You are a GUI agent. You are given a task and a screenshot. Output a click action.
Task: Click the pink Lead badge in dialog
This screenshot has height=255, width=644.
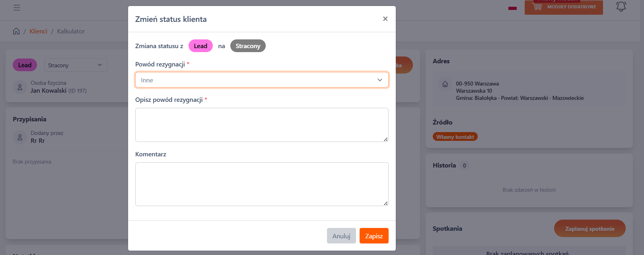point(200,46)
